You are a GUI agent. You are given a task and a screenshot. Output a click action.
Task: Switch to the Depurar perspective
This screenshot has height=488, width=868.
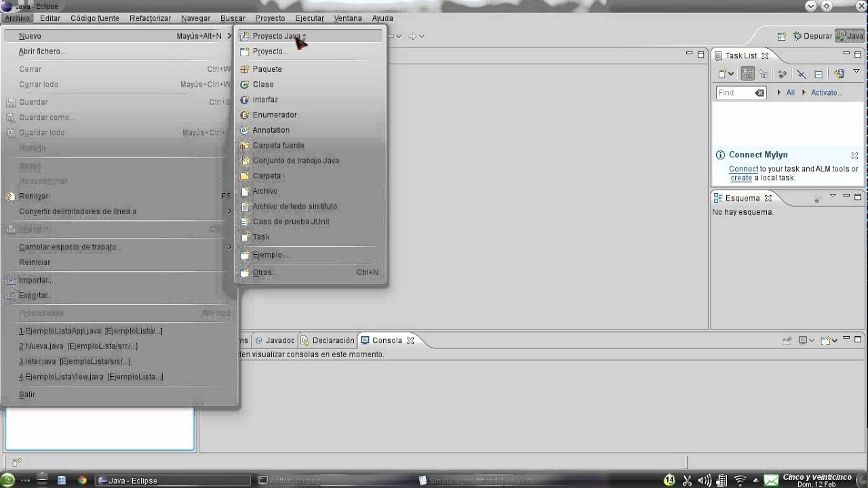pos(812,36)
